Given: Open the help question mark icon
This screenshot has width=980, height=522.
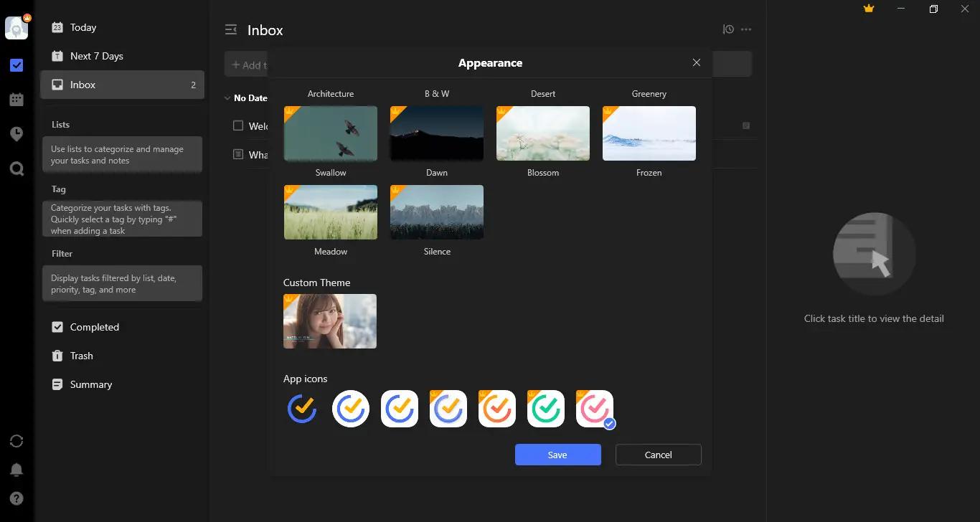Looking at the screenshot, I should [17, 498].
